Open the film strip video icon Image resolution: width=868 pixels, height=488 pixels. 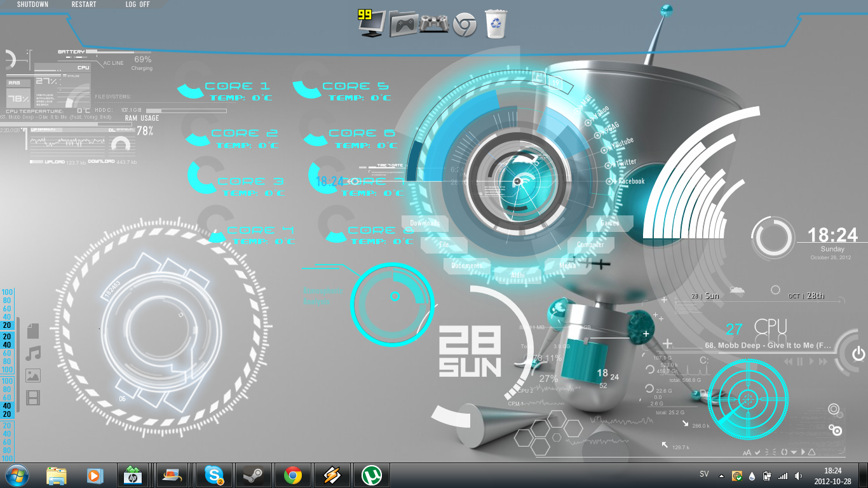pos(33,398)
